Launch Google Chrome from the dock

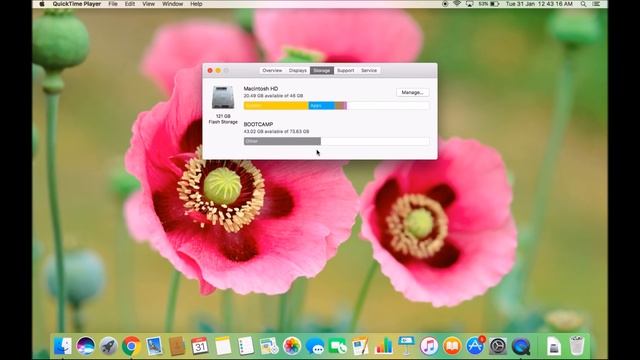coord(131,346)
